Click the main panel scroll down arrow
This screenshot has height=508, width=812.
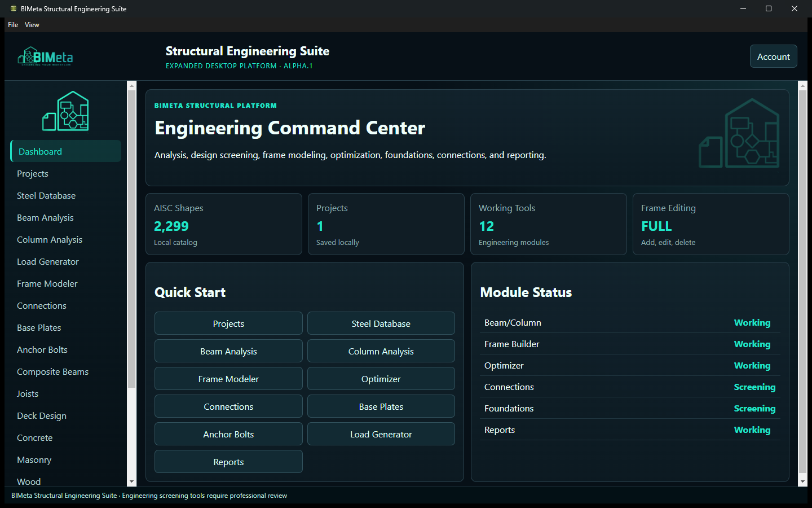point(803,482)
